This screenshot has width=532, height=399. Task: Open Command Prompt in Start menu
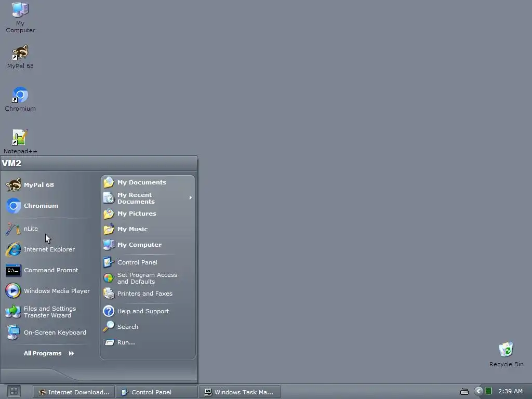(48, 270)
